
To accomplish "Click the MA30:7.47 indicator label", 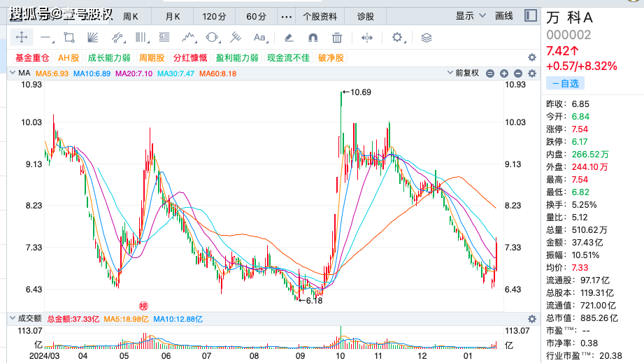I will (176, 73).
